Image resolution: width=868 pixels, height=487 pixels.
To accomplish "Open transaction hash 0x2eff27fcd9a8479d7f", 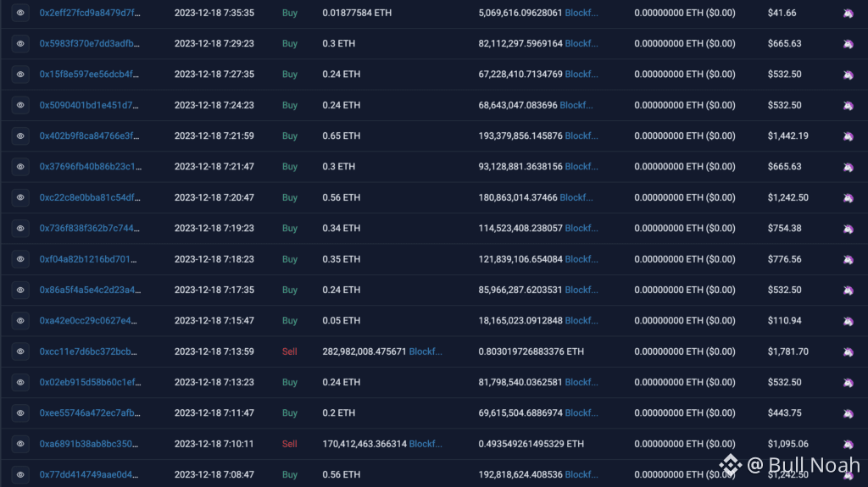I will coord(90,13).
